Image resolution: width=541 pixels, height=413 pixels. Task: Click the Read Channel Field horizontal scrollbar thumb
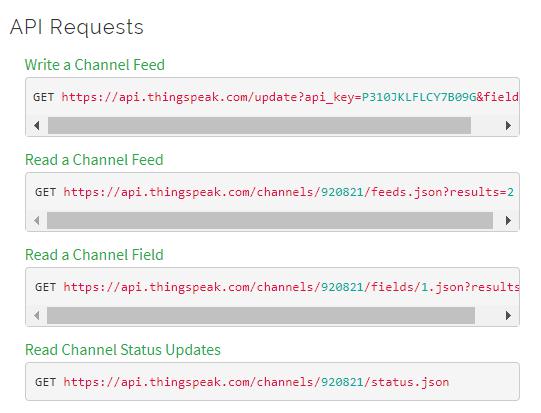click(x=261, y=315)
